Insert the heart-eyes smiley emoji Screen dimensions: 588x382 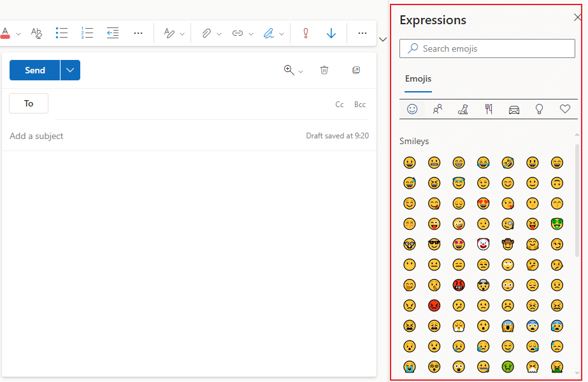tap(483, 203)
